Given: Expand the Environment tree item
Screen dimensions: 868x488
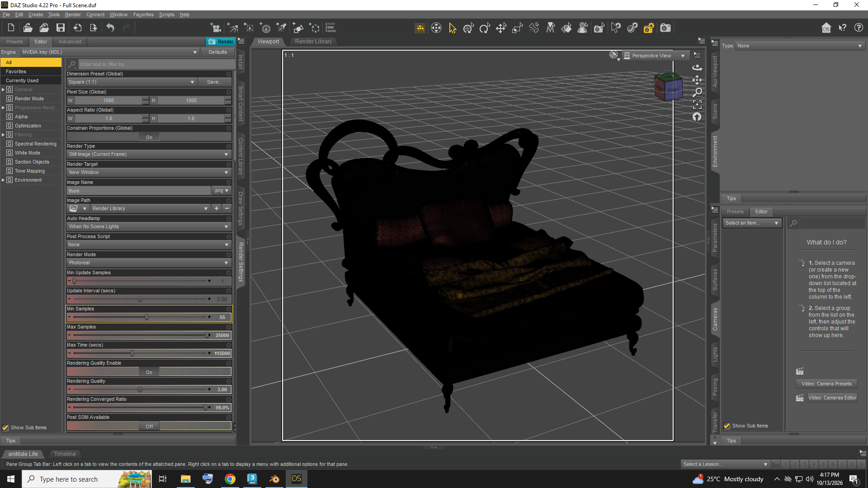Looking at the screenshot, I should click(3, 180).
